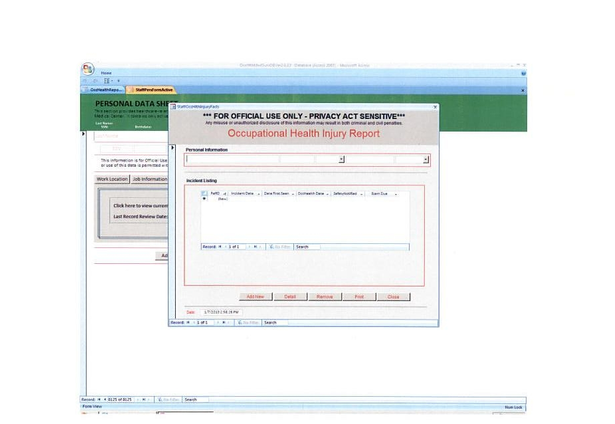This screenshot has width=615, height=424.
Task: Open the first incident column header dropdown
Action: point(225,194)
